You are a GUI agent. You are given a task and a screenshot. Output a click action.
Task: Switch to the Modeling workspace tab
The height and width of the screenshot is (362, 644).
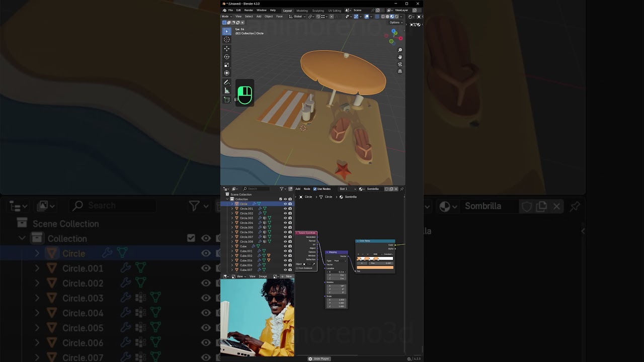coord(302,11)
